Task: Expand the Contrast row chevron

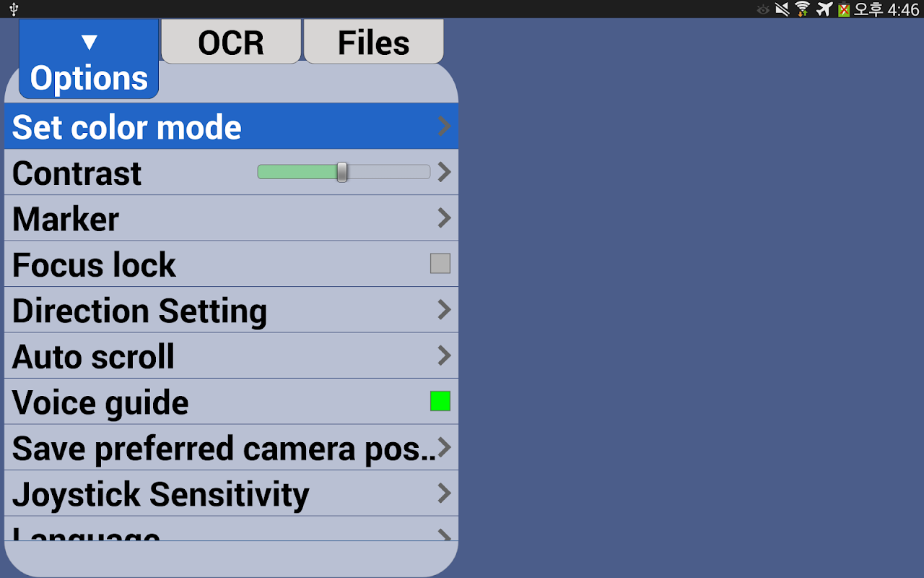Action: [445, 172]
